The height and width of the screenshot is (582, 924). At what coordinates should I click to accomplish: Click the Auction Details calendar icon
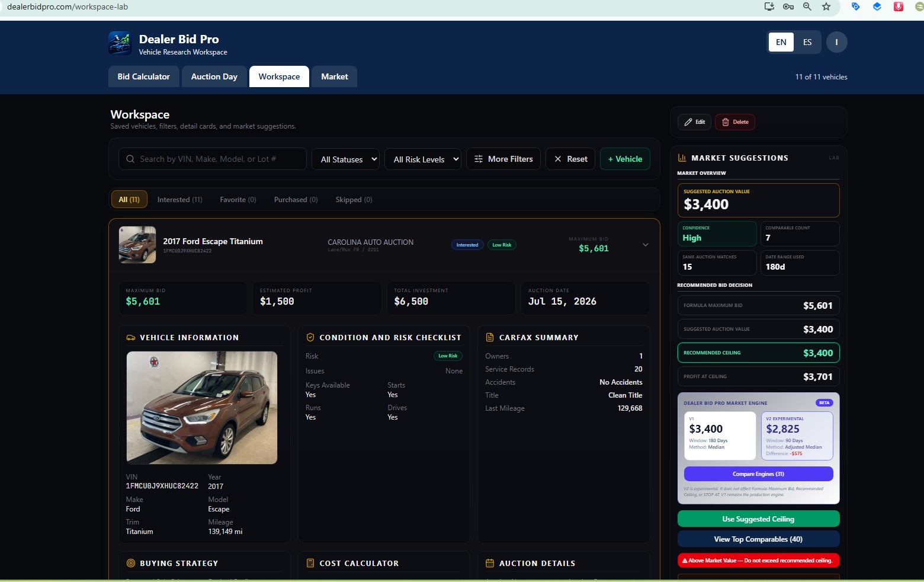click(490, 563)
